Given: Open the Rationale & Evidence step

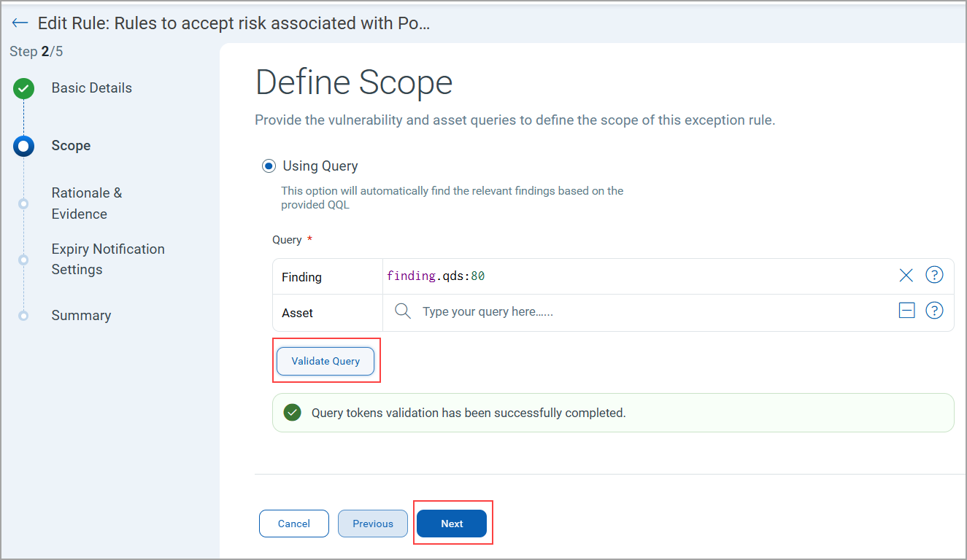Looking at the screenshot, I should coord(86,203).
